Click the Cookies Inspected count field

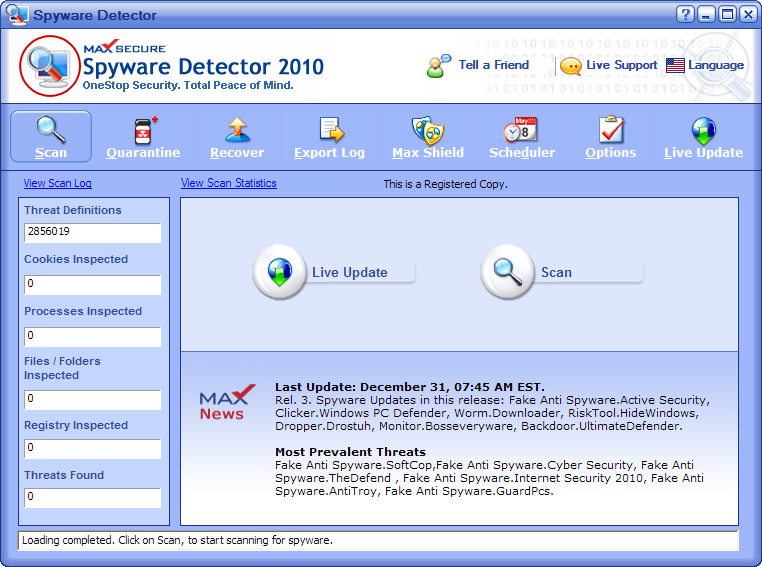pyautogui.click(x=92, y=285)
